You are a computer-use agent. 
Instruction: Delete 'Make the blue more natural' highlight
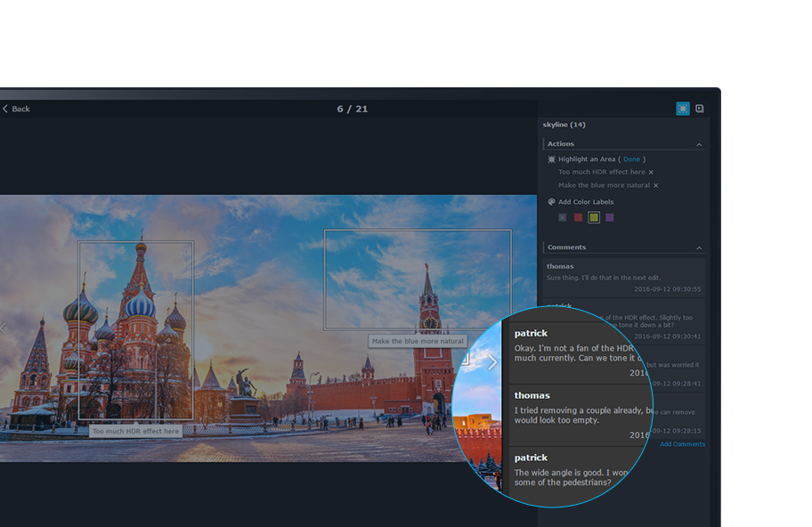click(x=656, y=186)
